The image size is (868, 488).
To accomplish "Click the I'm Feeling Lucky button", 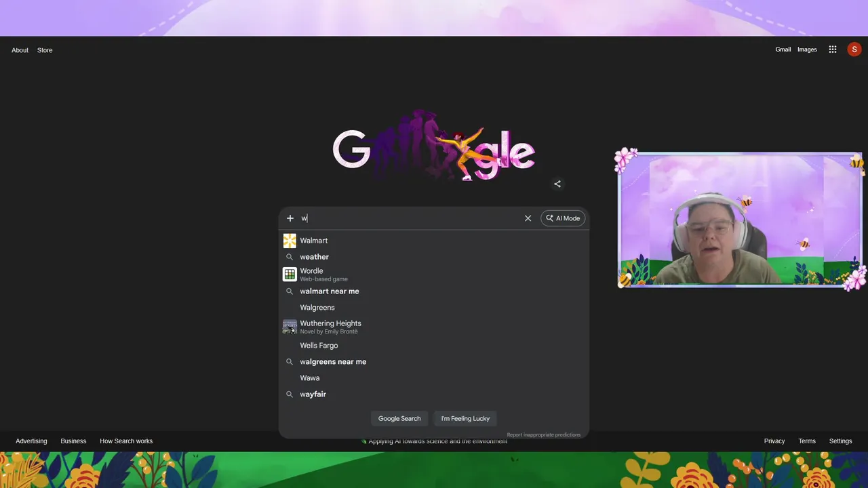I will tap(465, 418).
